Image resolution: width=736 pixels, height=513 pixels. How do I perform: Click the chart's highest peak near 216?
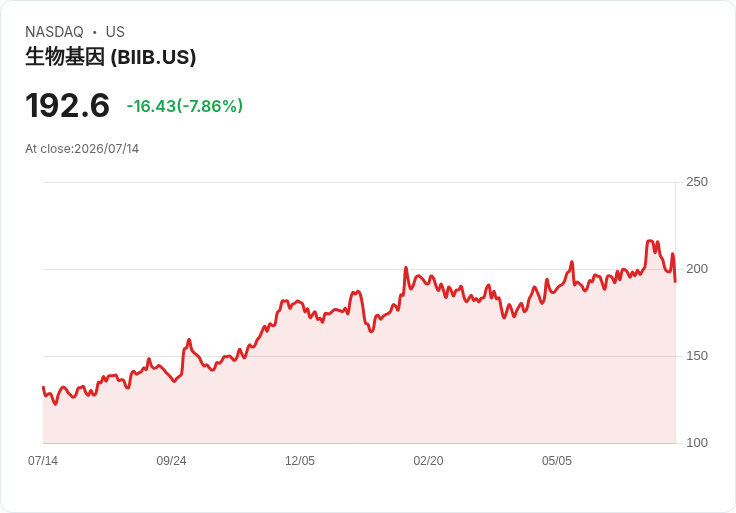click(x=650, y=241)
